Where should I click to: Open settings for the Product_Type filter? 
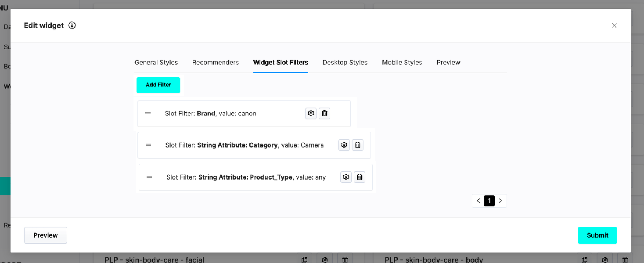(346, 177)
